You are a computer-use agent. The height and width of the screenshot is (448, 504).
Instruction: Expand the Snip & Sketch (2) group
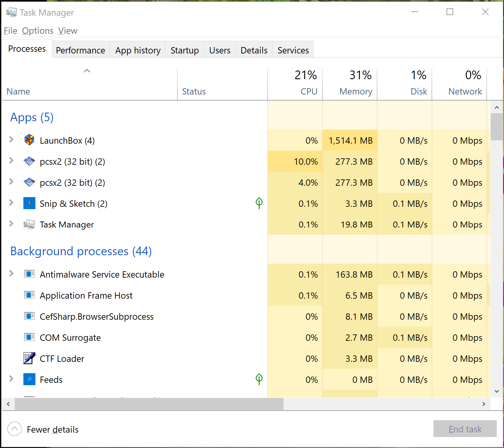[11, 202]
